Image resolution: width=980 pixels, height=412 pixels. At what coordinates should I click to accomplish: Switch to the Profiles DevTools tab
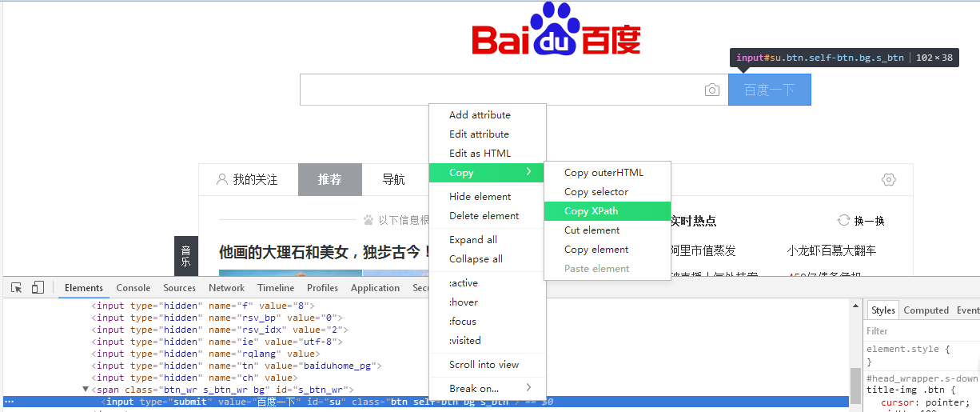tap(323, 288)
